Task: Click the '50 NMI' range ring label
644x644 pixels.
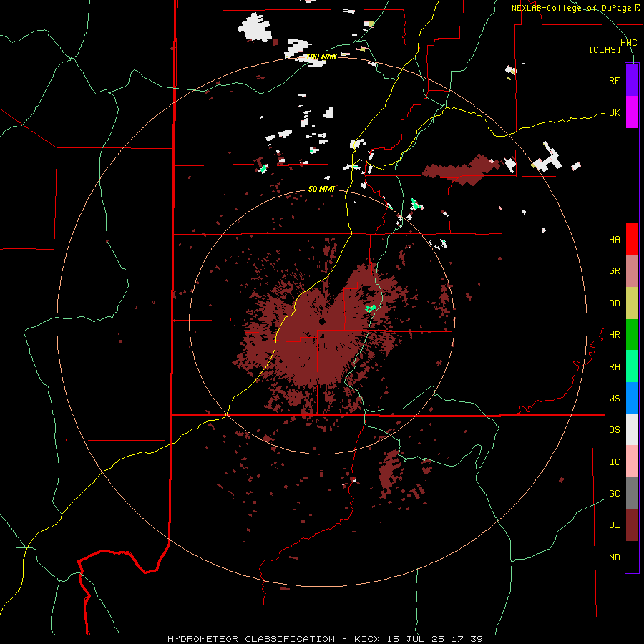Action: (321, 189)
